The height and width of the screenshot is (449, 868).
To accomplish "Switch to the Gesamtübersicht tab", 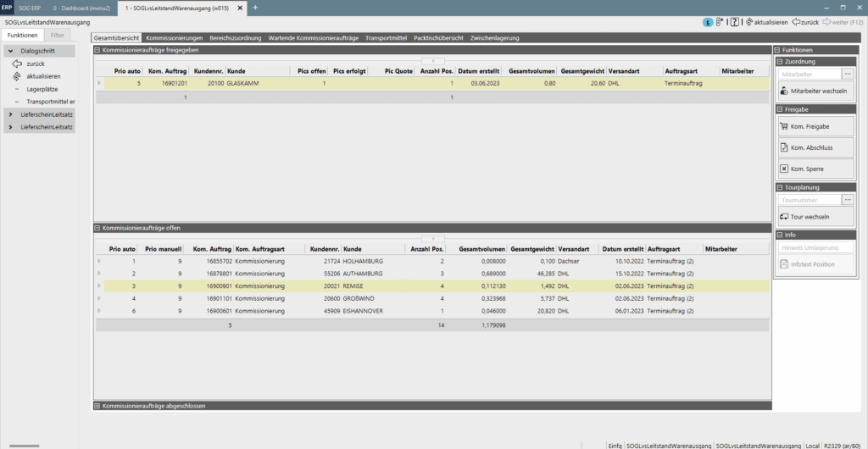I will [116, 38].
